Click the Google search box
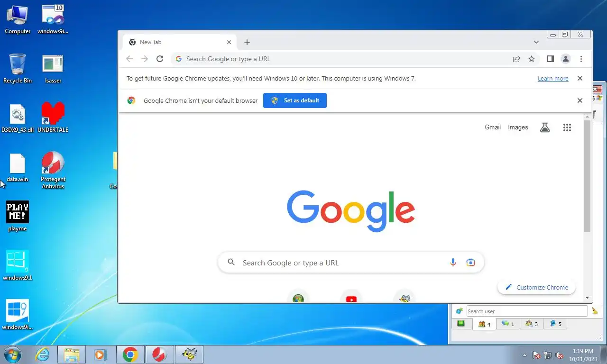 pyautogui.click(x=351, y=263)
